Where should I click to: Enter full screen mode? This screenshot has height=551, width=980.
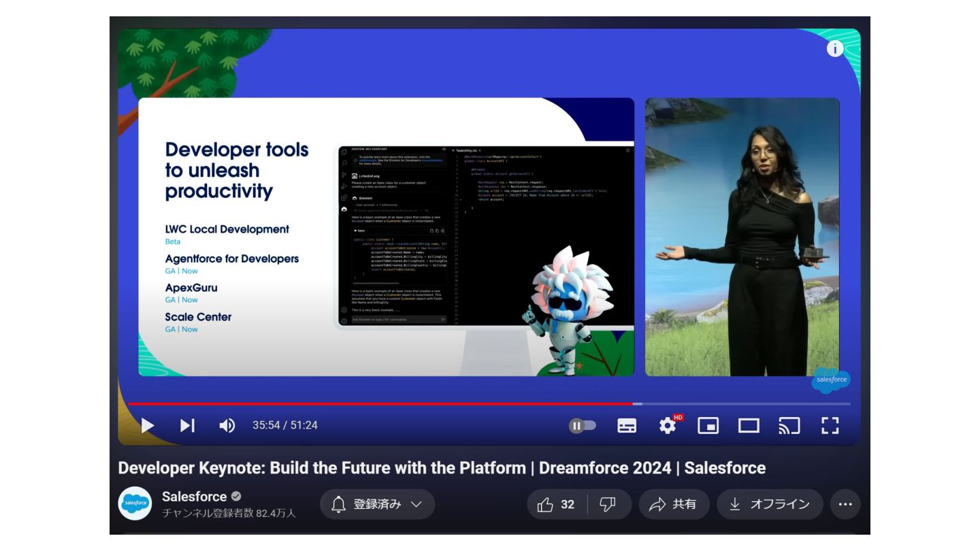830,426
